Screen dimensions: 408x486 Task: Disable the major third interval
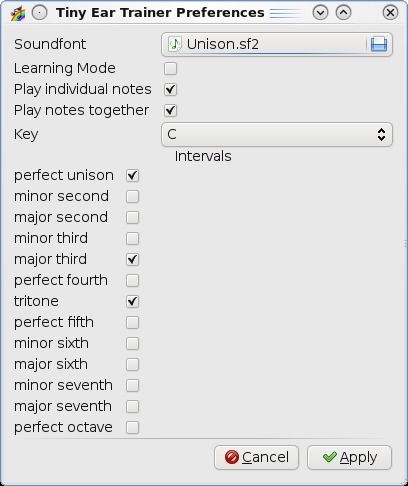tap(132, 260)
